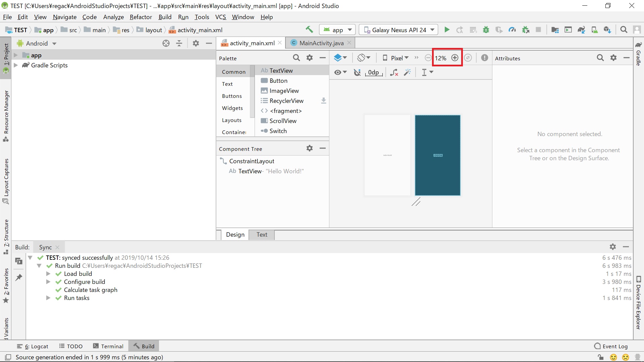Viewport: 644px width, 362px height.
Task: Run the app with green play button
Action: tap(446, 29)
